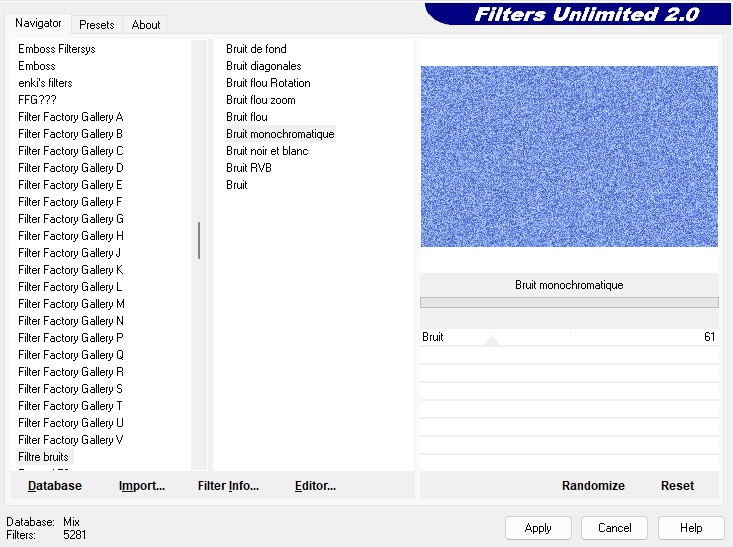Reset the filter parameters
The image size is (733, 547).
(x=677, y=486)
